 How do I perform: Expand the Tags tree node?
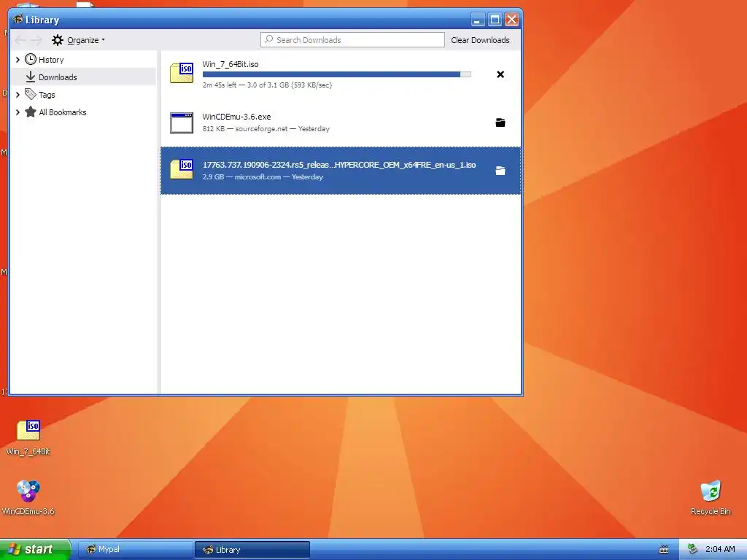pyautogui.click(x=18, y=95)
